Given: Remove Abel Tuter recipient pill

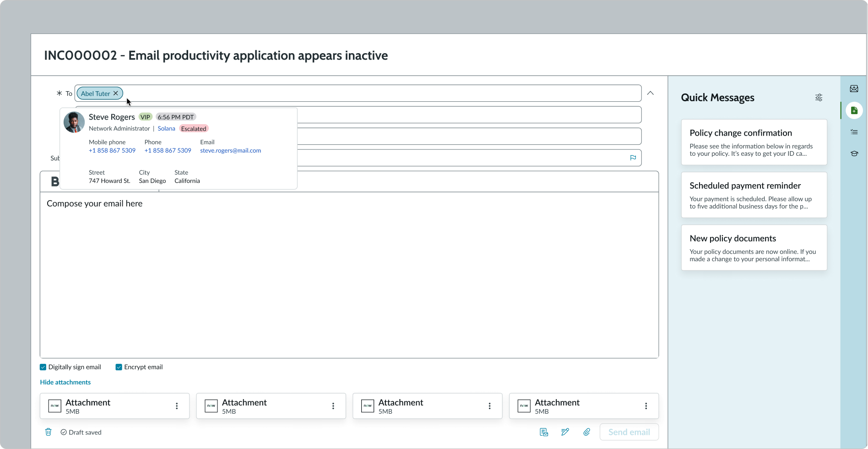Looking at the screenshot, I should click(116, 93).
